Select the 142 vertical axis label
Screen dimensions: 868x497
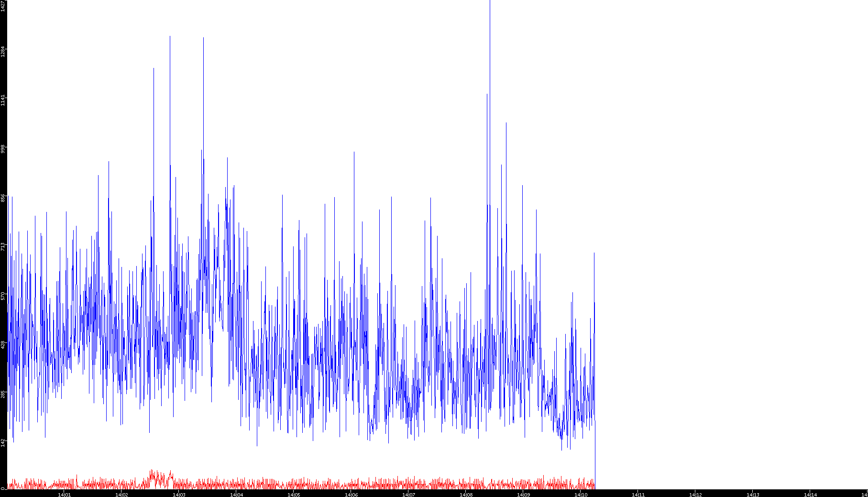click(x=3, y=442)
